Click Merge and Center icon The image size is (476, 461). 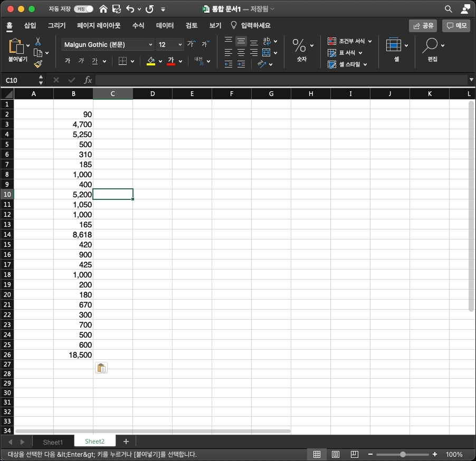[x=266, y=53]
